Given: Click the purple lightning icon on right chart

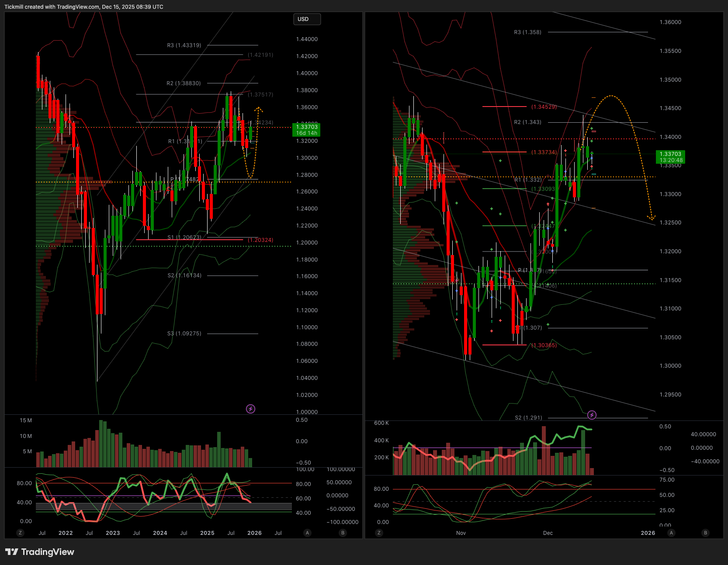Looking at the screenshot, I should [x=592, y=415].
